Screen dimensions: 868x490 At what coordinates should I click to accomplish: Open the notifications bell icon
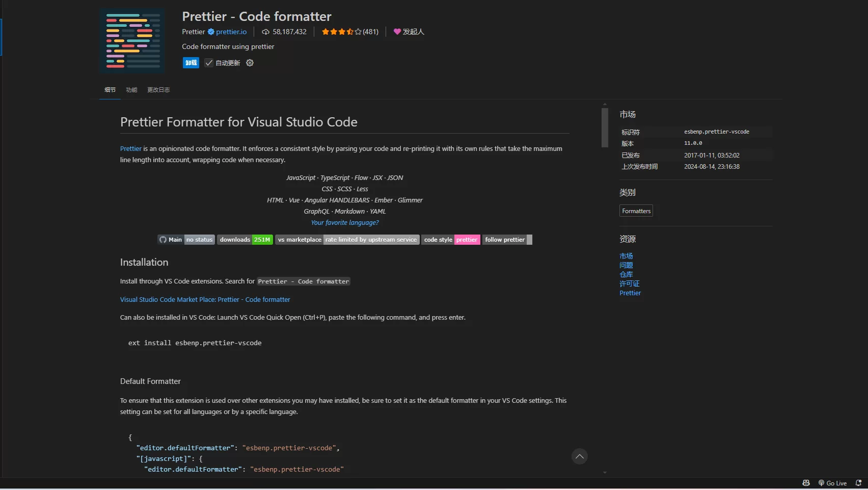tap(858, 483)
